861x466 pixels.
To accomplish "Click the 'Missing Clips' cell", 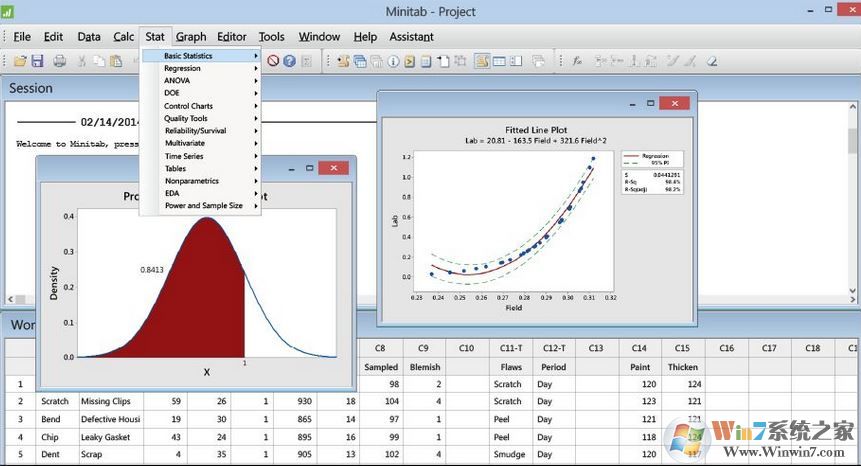I will [x=111, y=401].
